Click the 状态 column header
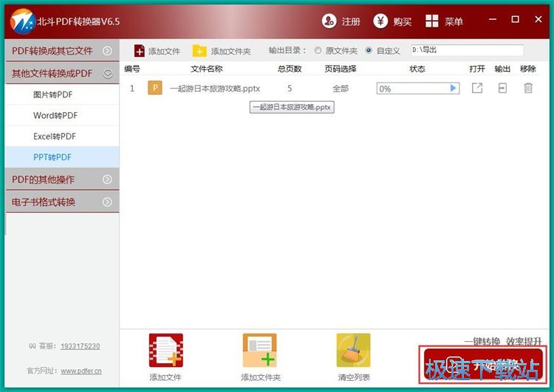 417,69
